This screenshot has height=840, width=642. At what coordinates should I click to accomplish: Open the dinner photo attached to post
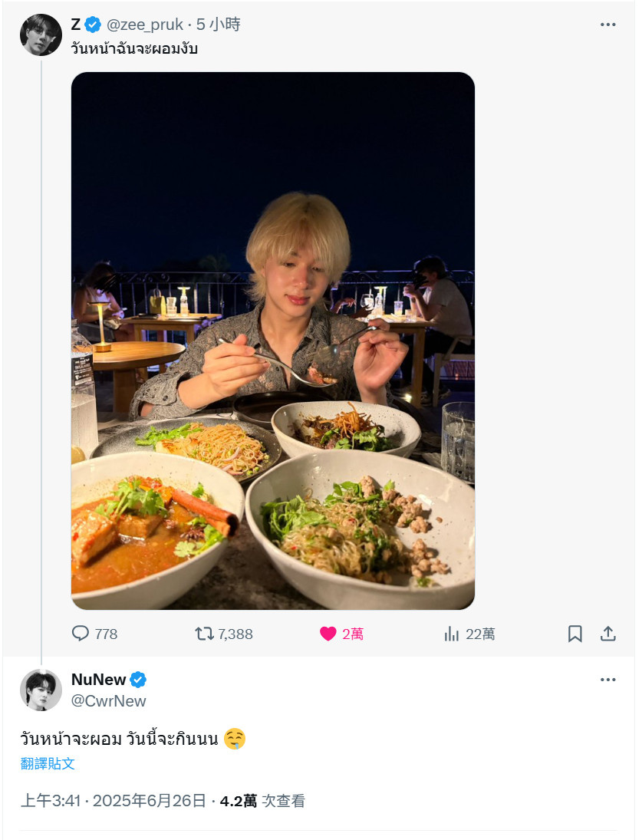[x=273, y=341]
